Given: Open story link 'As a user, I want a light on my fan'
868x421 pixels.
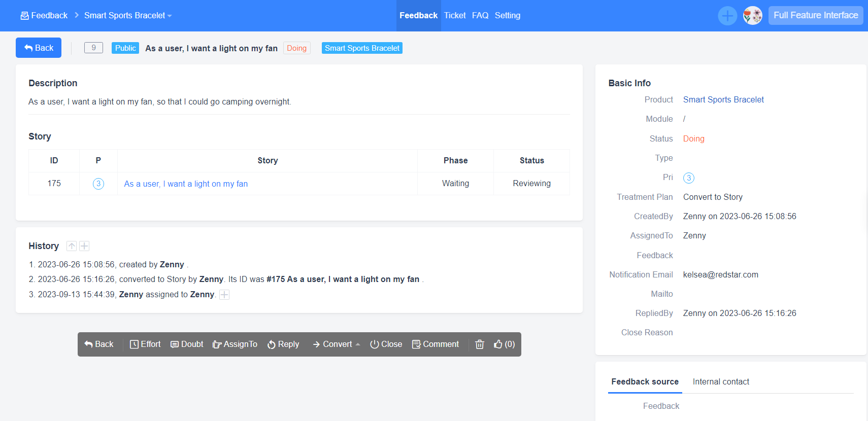Looking at the screenshot, I should tap(186, 184).
